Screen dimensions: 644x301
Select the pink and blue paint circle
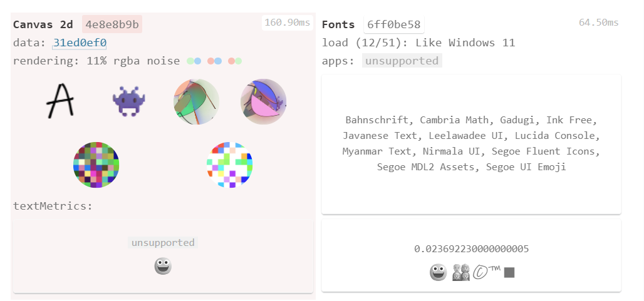[x=263, y=102]
